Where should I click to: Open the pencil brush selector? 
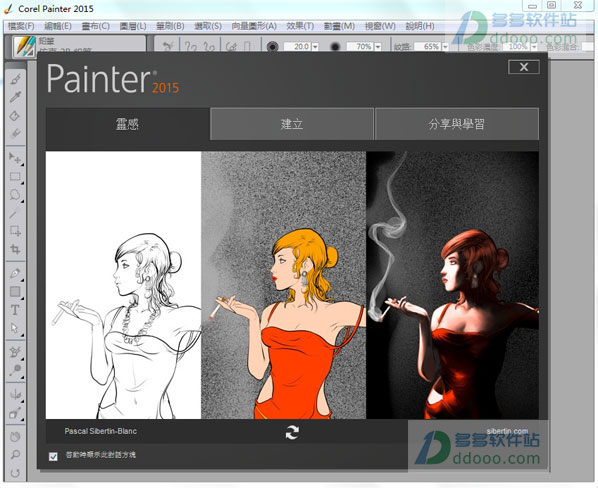(25, 46)
